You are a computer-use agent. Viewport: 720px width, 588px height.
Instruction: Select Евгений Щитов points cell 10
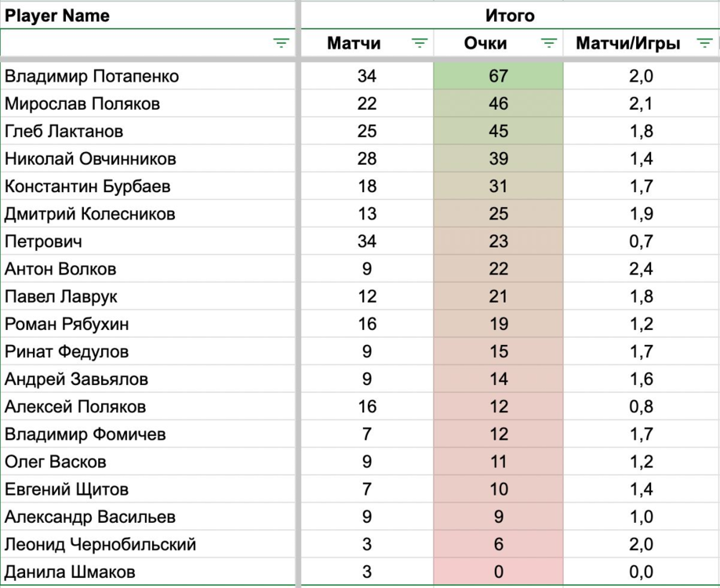click(498, 489)
